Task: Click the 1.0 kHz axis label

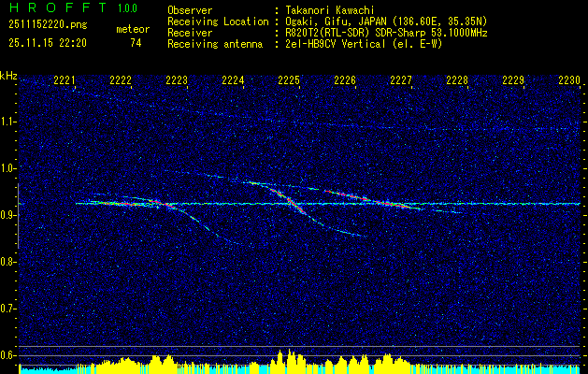Action: [x=7, y=168]
